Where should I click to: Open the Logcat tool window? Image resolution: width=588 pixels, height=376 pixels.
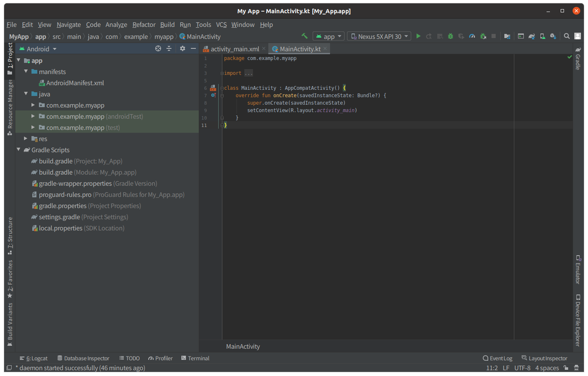point(34,358)
